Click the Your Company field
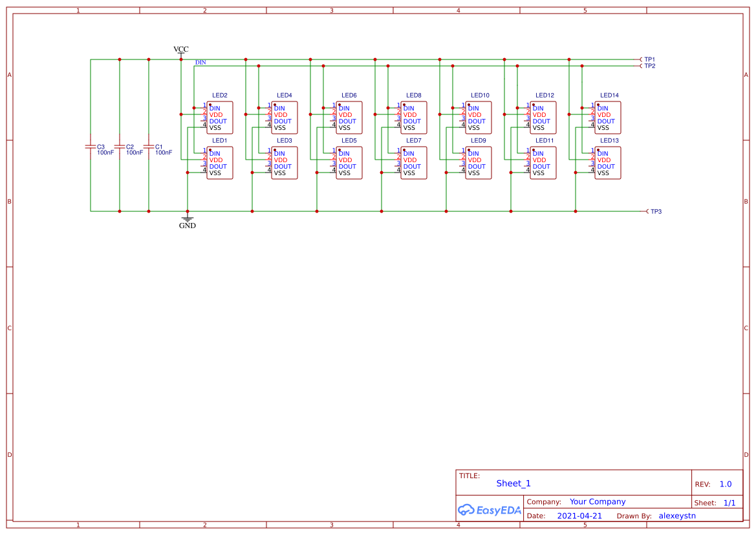This screenshot has width=756, height=535. click(598, 501)
